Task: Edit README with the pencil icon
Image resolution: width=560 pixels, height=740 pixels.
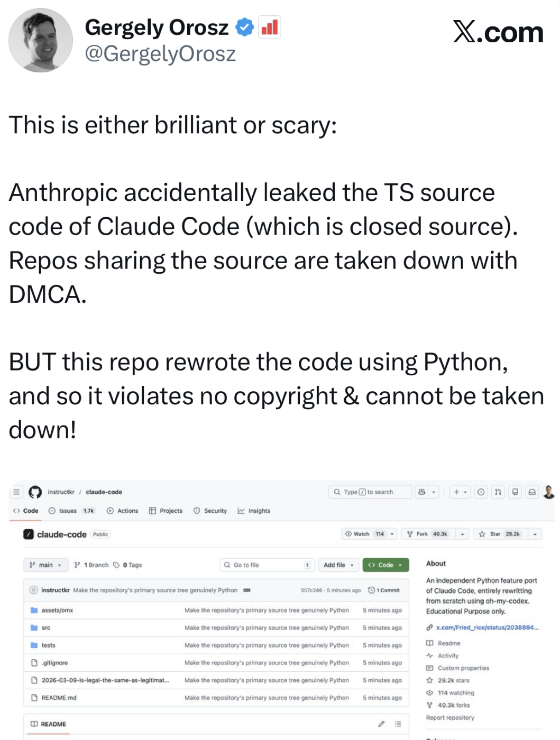Action: 381,724
